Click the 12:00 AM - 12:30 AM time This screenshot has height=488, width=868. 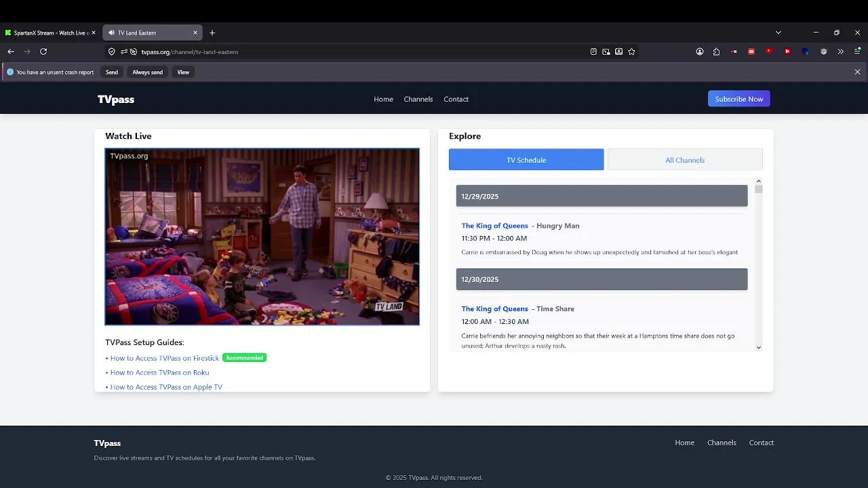[x=495, y=322]
